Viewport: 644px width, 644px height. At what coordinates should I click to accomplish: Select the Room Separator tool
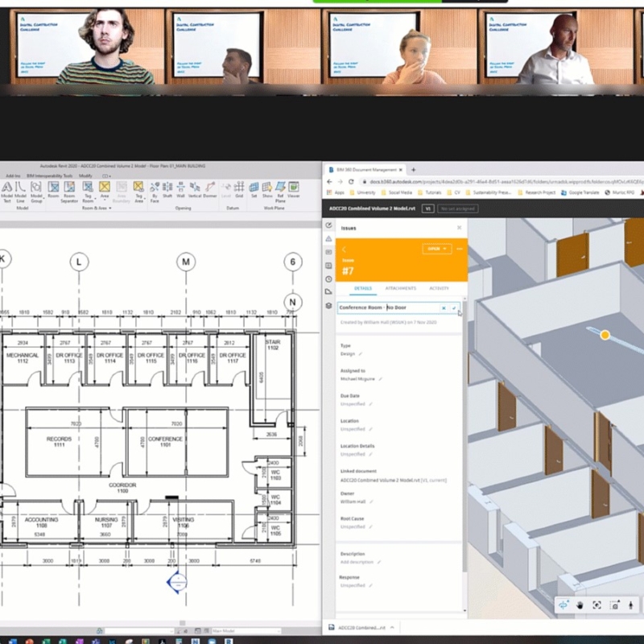click(x=69, y=192)
